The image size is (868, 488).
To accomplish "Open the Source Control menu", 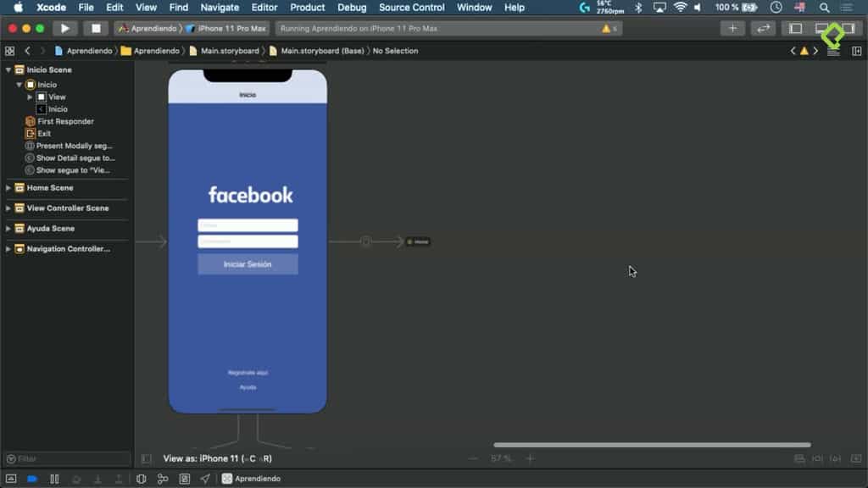I will (411, 8).
